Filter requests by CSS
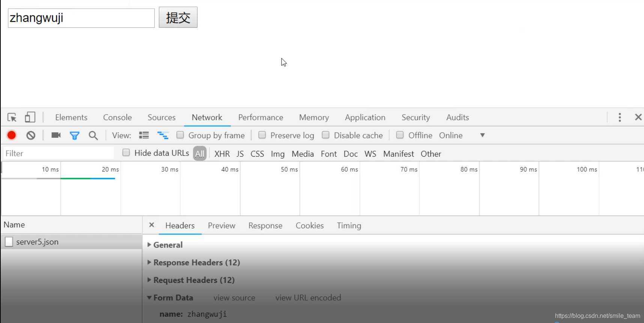 click(x=257, y=154)
